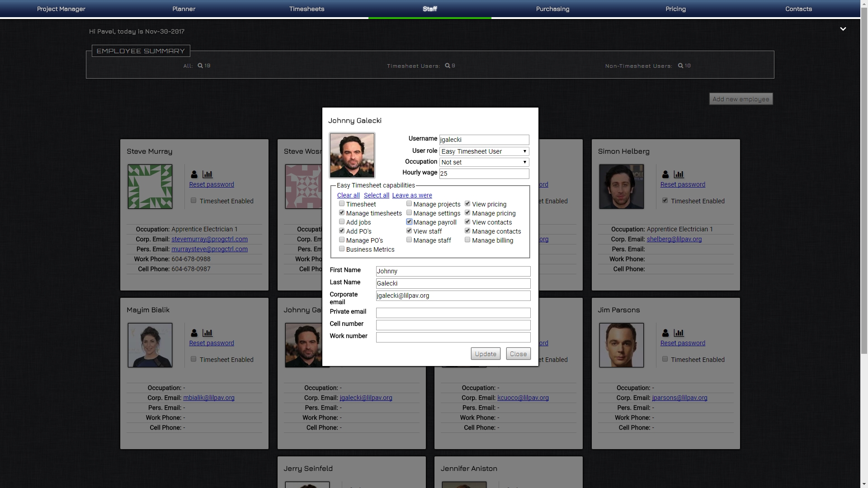Click Simon Helberg's photo
This screenshot has width=868, height=488.
click(x=622, y=187)
